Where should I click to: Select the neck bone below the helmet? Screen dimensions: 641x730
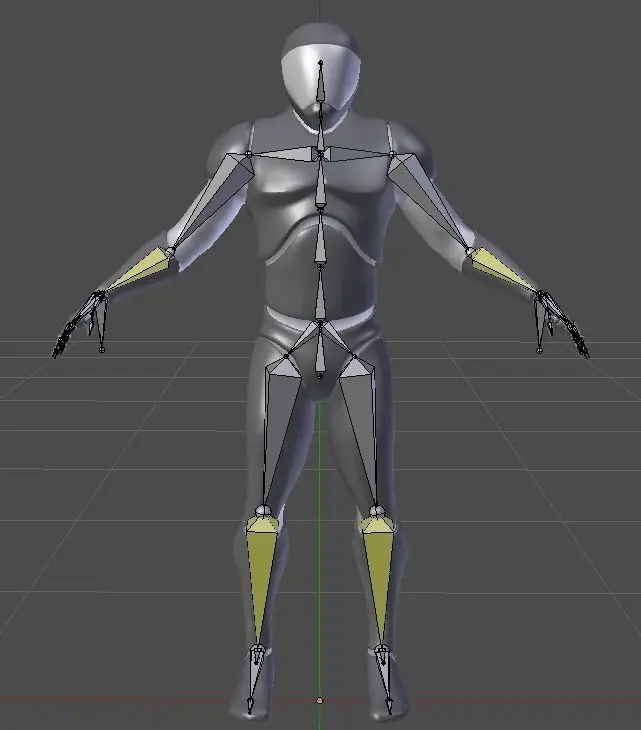click(320, 133)
